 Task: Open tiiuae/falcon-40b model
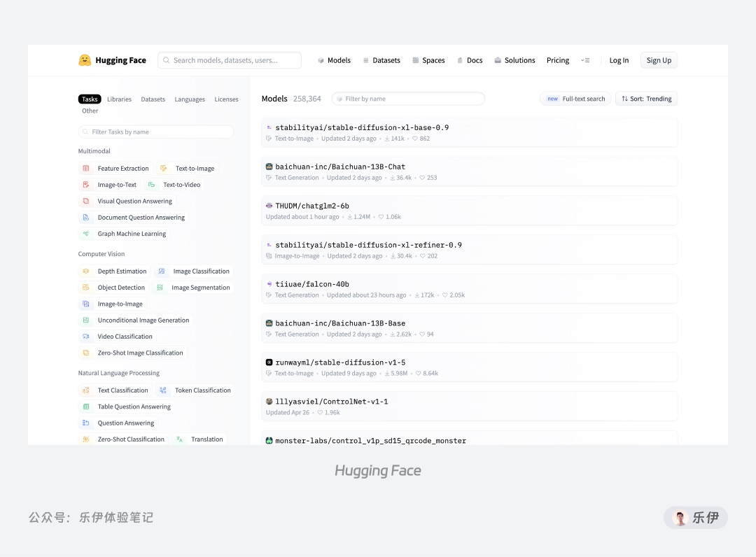point(469,289)
